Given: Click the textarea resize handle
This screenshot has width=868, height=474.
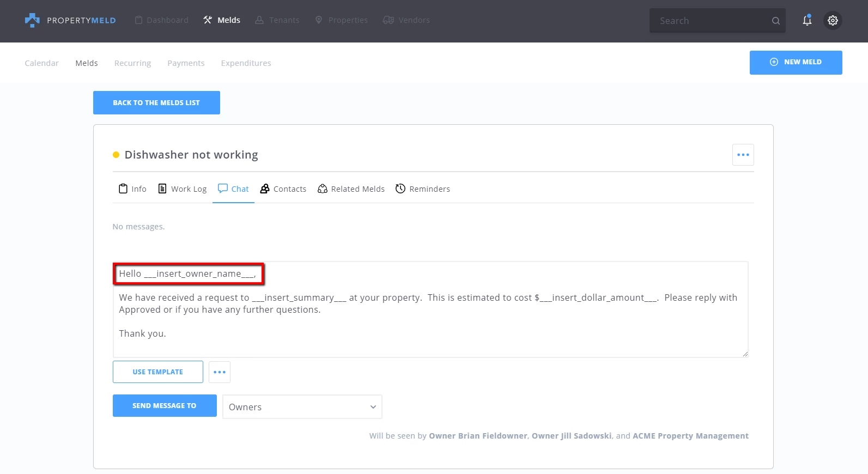Looking at the screenshot, I should pos(745,354).
